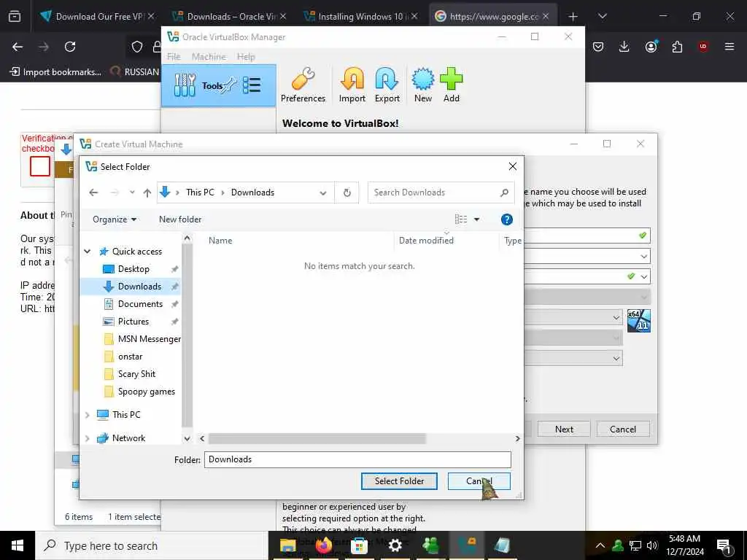Click the Import appliance icon
Viewport: 747px width, 560px height.
point(352,85)
